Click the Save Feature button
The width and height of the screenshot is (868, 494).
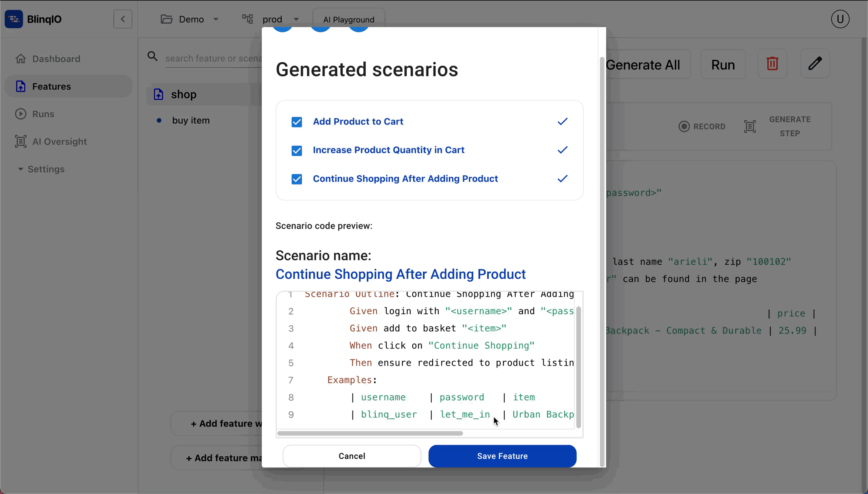click(502, 456)
